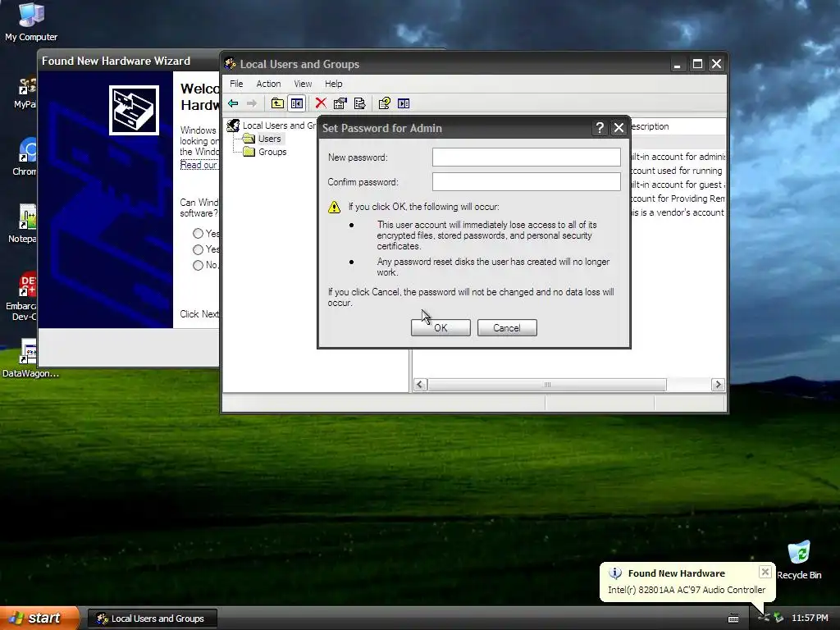Viewport: 840px width, 630px height.
Task: Click the Groups folder icon in the tree
Action: pyautogui.click(x=249, y=152)
